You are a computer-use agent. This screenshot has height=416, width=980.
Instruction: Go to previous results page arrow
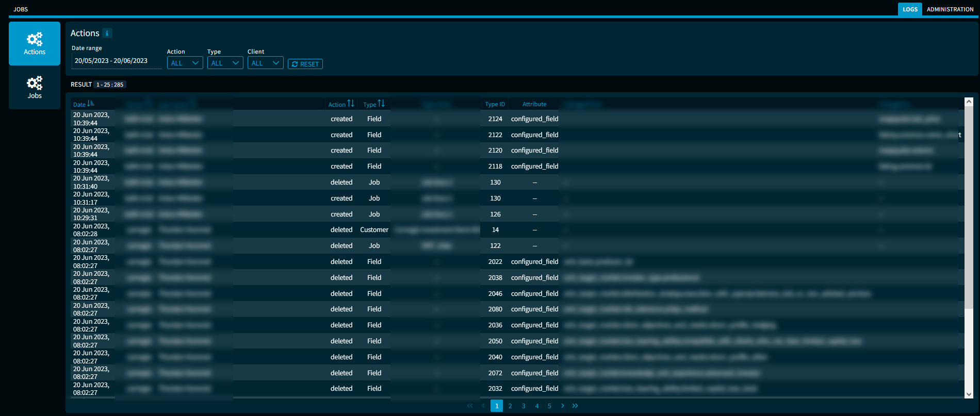pos(483,406)
